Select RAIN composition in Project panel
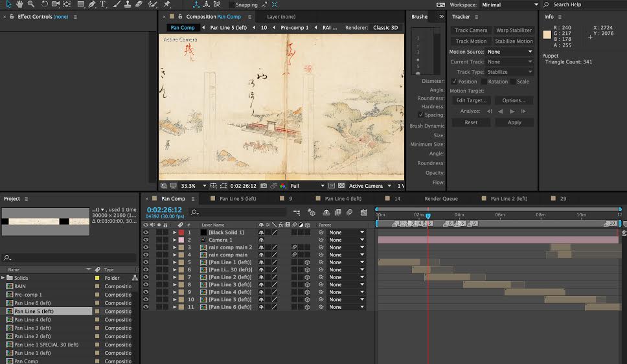Image resolution: width=627 pixels, height=364 pixels. click(20, 286)
